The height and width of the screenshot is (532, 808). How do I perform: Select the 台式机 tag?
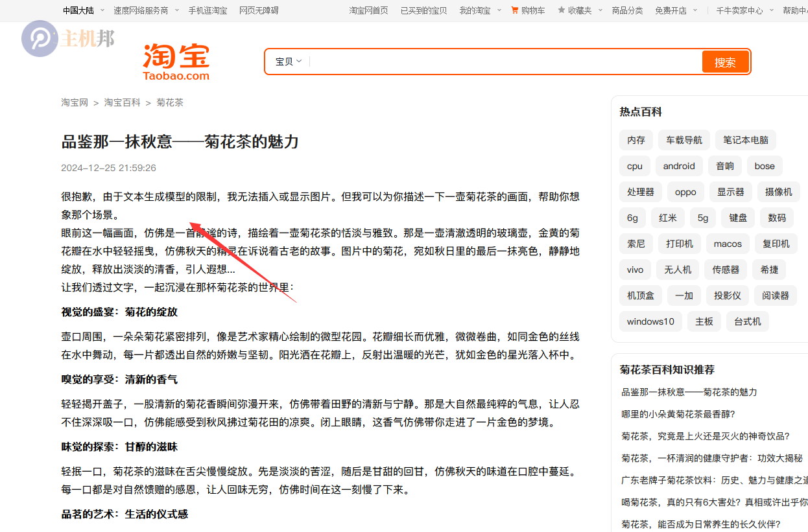pyautogui.click(x=748, y=321)
